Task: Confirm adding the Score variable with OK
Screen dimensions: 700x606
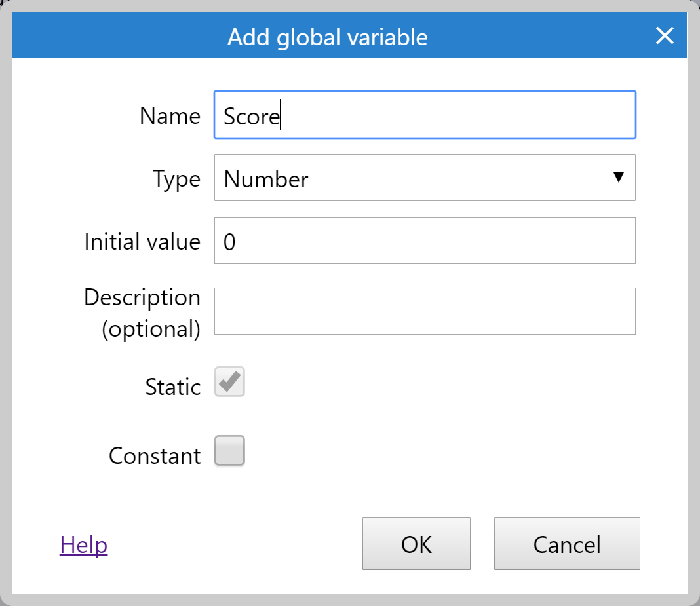Action: pyautogui.click(x=416, y=544)
